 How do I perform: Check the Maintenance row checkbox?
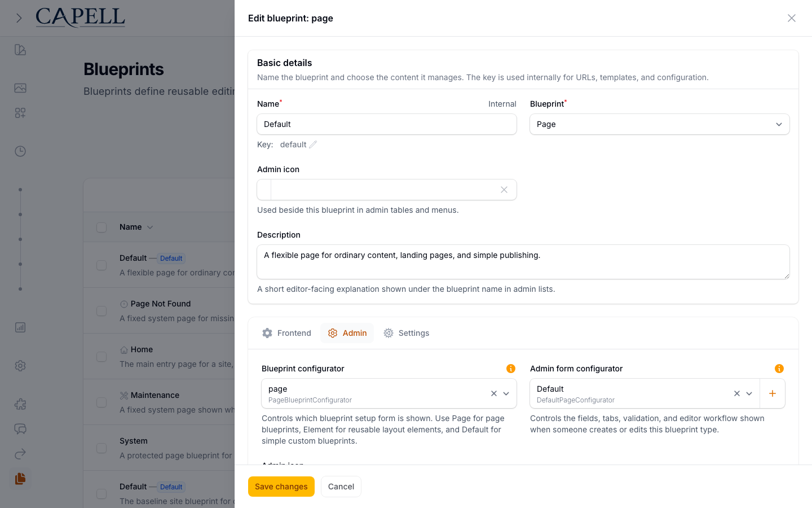[101, 402]
